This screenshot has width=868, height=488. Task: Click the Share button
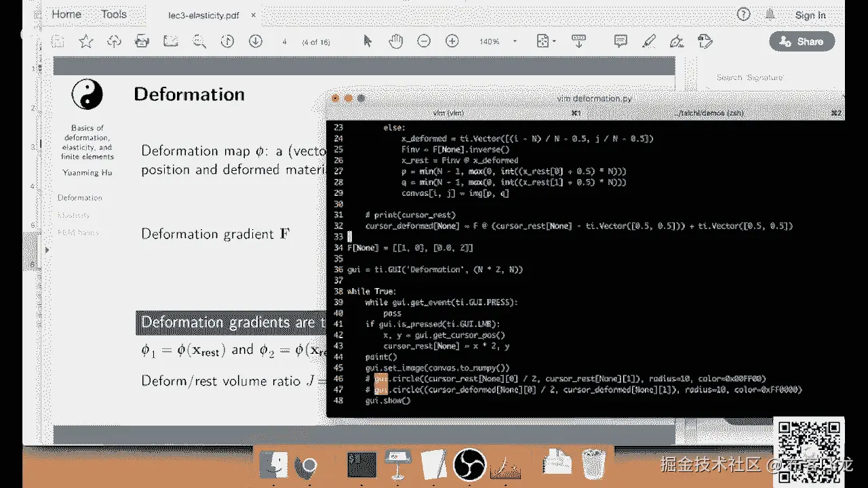point(802,41)
